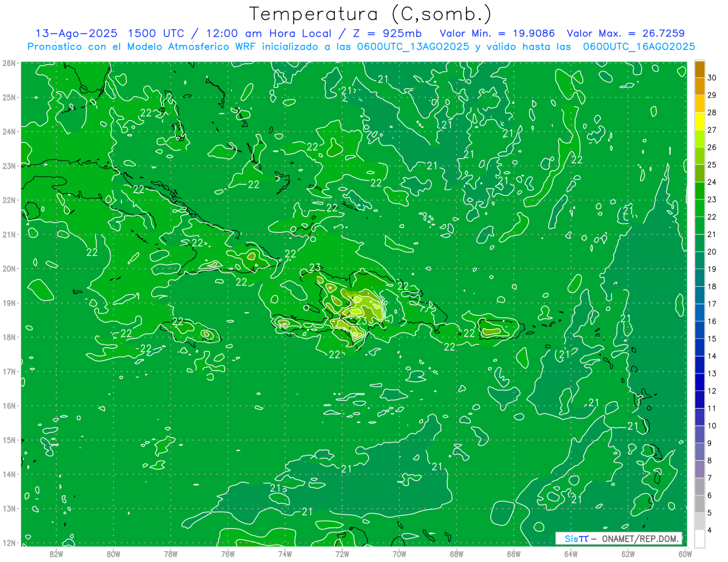The image size is (728, 562).
Task: Click the '82W' longitude label
Action: (x=56, y=554)
